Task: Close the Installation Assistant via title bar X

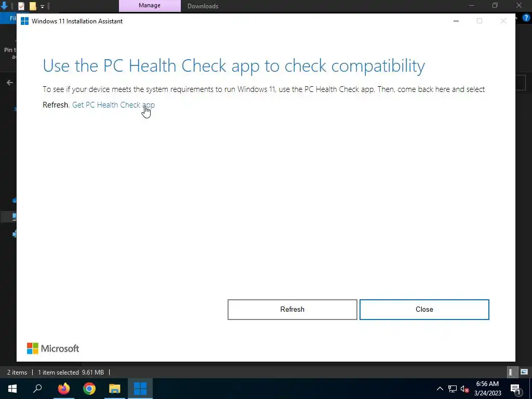Action: click(503, 21)
